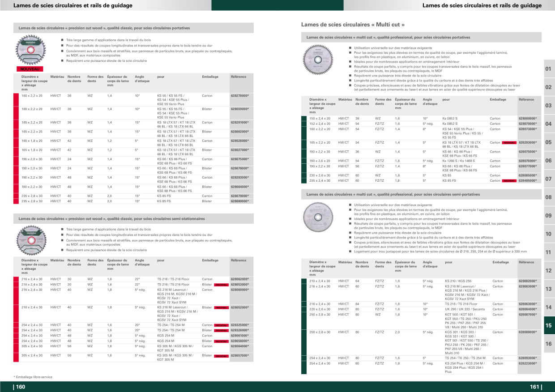Click the 'UK 290 / UK 333 / Secanta' cell

(465, 309)
